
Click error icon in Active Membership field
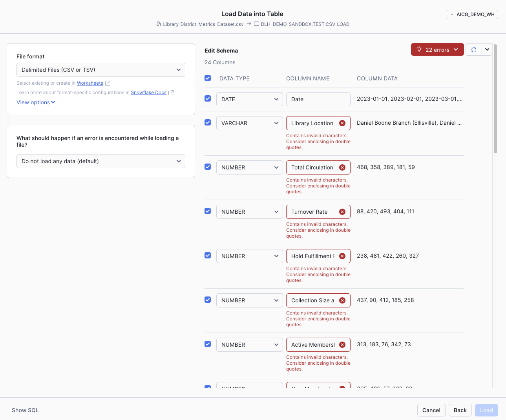(342, 345)
